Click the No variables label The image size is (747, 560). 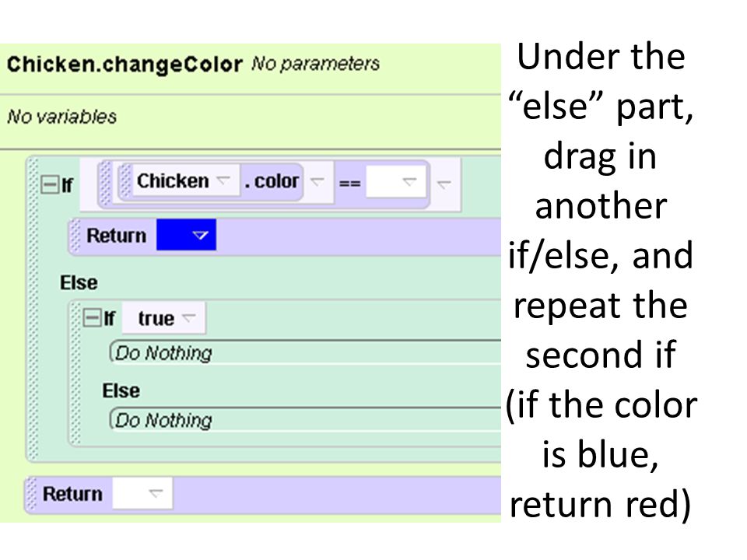pos(62,117)
